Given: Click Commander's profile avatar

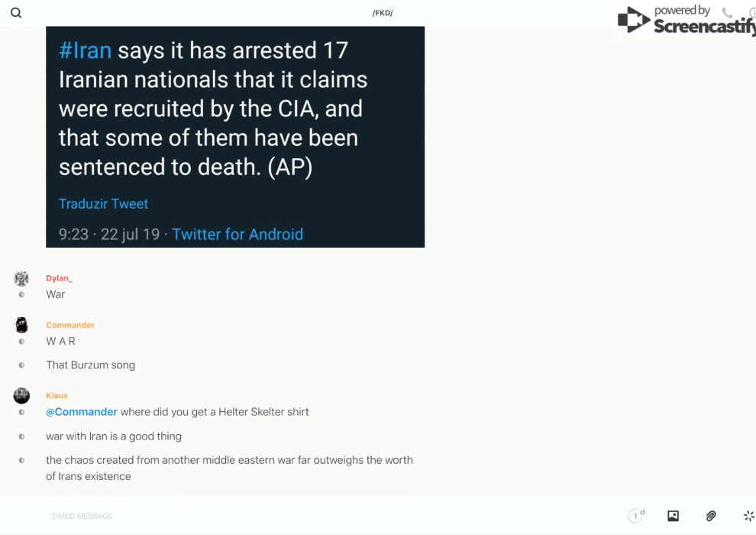Looking at the screenshot, I should coord(21,325).
